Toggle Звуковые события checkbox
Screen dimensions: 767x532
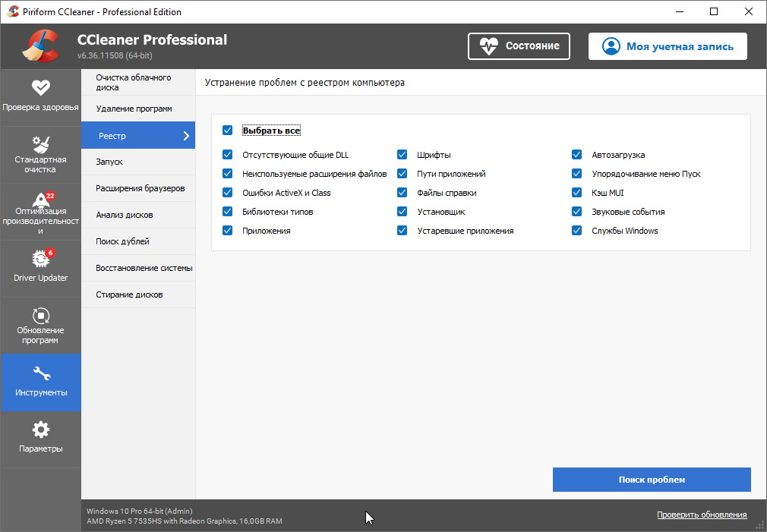(x=576, y=212)
